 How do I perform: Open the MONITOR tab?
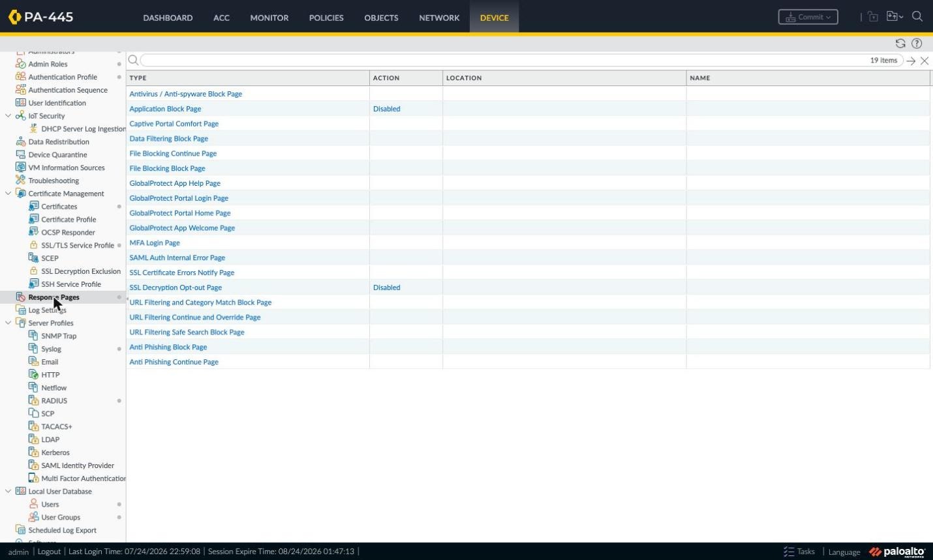[x=269, y=18]
